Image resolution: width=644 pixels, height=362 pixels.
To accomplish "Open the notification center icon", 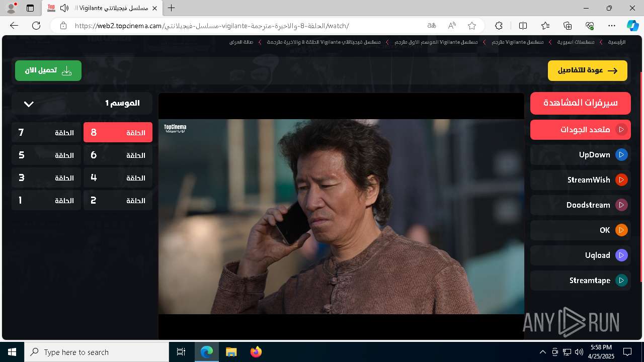I will 627,352.
